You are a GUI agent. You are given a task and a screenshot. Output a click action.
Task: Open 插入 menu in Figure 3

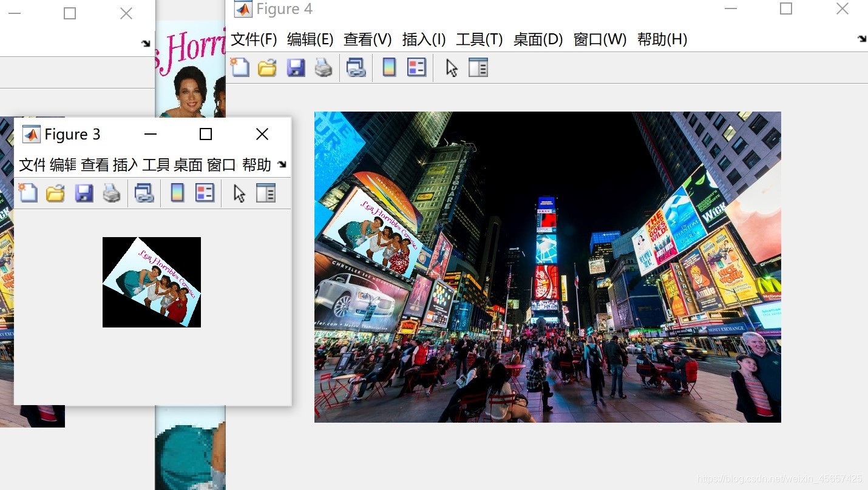pyautogui.click(x=126, y=165)
